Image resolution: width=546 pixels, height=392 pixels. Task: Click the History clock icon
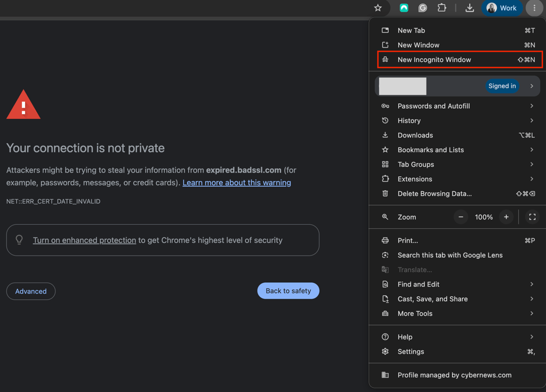pyautogui.click(x=385, y=121)
